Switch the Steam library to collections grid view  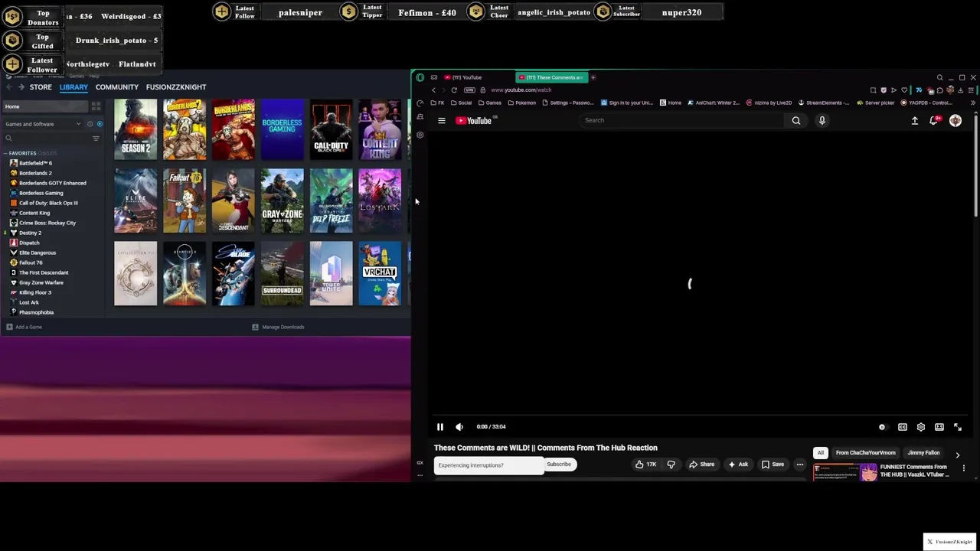coord(96,106)
